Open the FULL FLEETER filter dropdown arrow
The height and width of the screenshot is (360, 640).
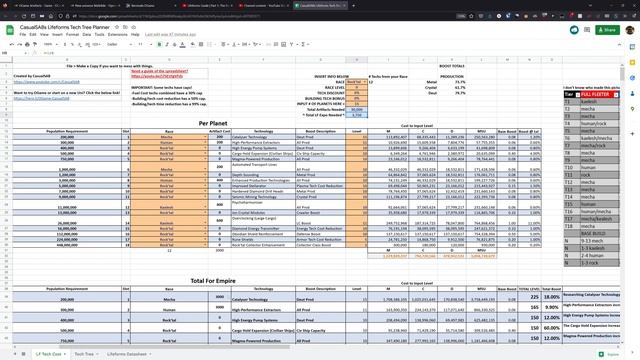(x=616, y=95)
